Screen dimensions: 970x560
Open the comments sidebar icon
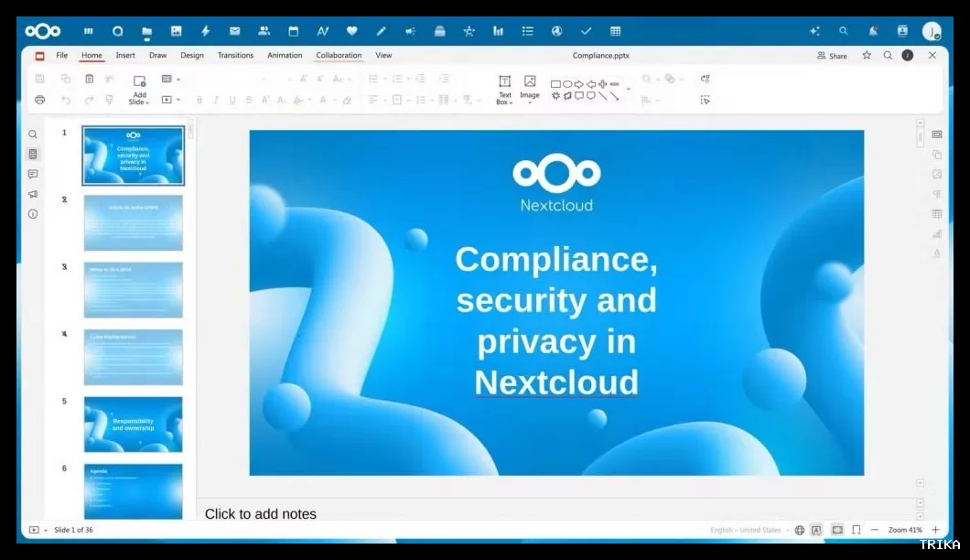point(33,175)
